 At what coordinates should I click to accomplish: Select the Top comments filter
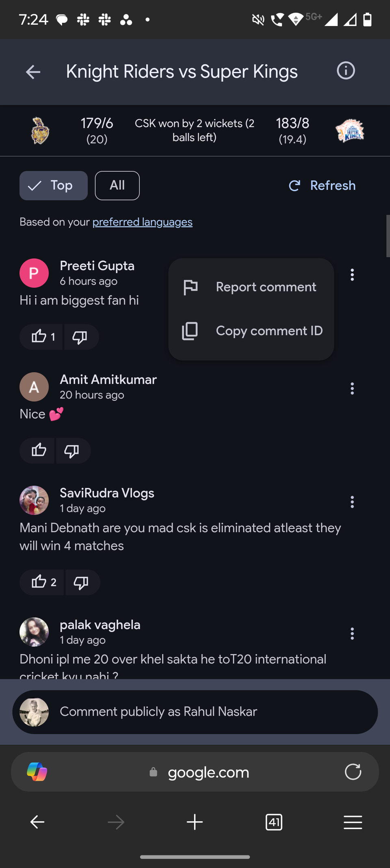[x=54, y=186]
